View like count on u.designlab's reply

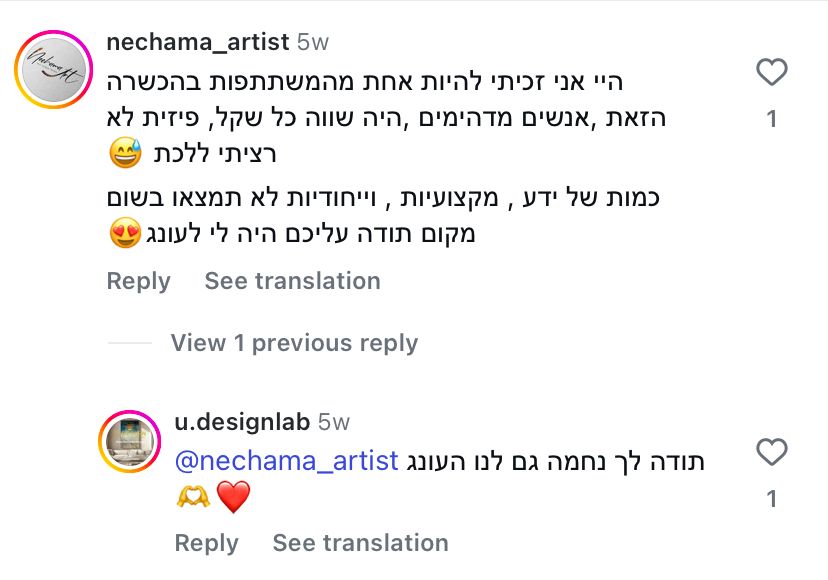(771, 499)
